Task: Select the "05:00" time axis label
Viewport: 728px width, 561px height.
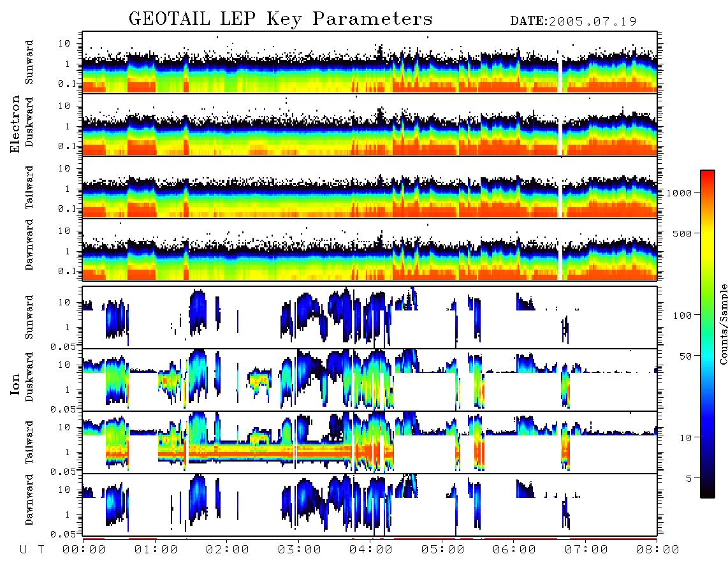Action: [443, 550]
